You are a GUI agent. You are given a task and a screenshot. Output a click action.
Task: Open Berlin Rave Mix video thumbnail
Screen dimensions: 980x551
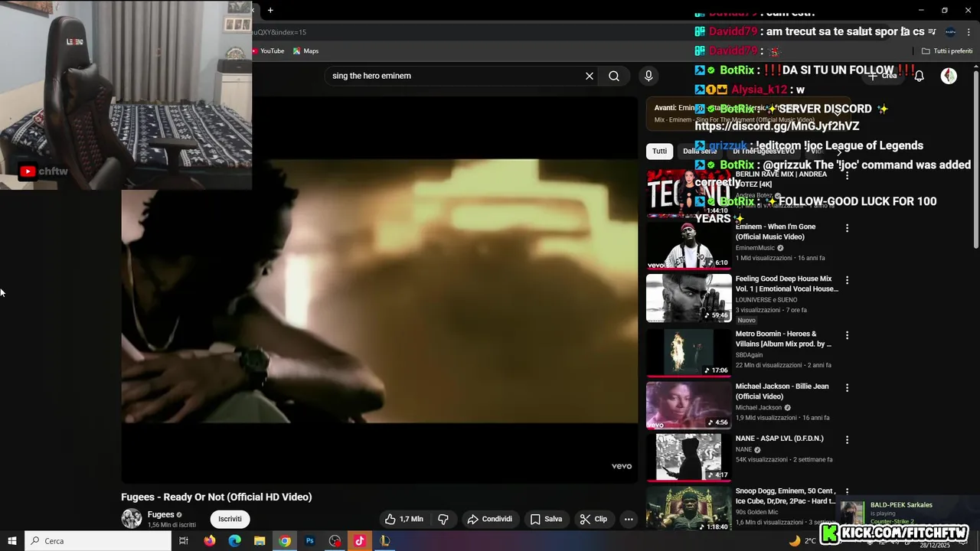688,193
